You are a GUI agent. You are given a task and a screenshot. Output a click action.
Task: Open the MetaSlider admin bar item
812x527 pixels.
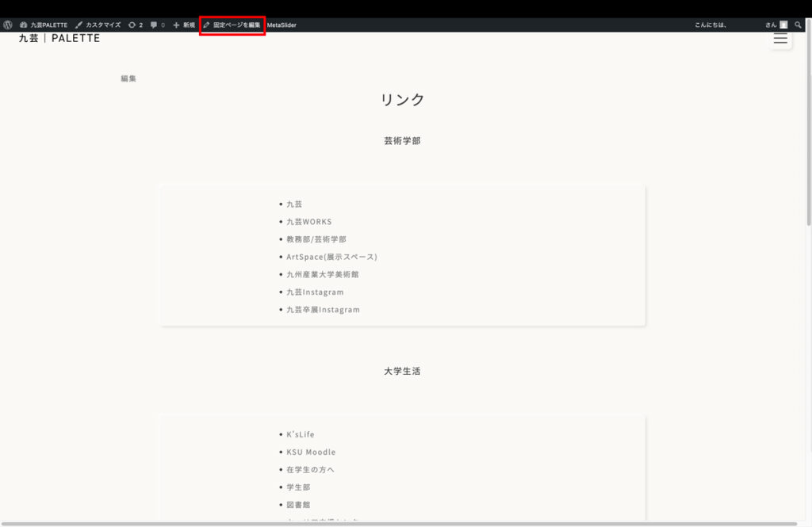click(x=282, y=25)
